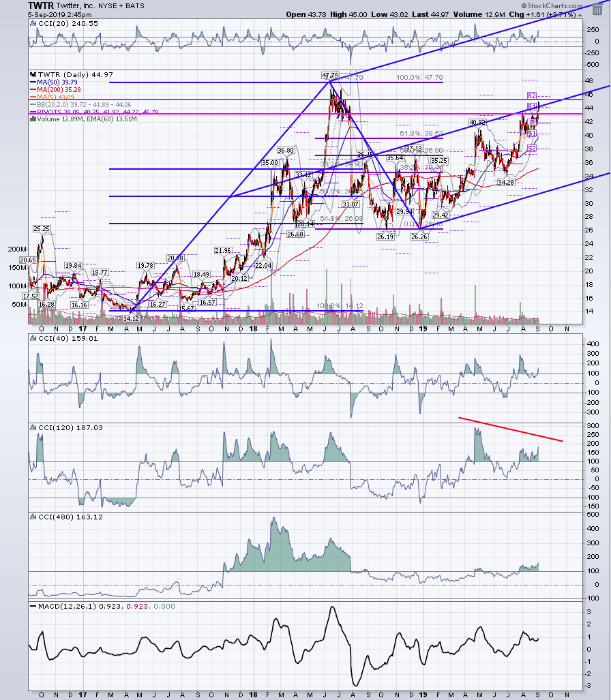Viewport: 611px width, 700px height.
Task: Click the CCI(20) area-chart icon
Action: click(33, 23)
